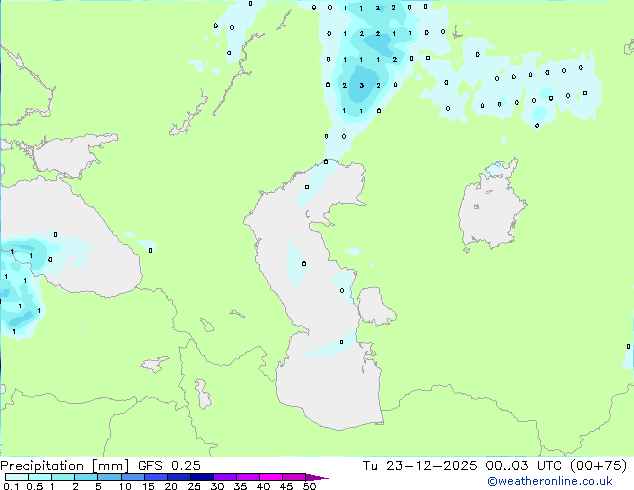Click the 0.1–0.5 mm legend swatch

(x=17, y=477)
